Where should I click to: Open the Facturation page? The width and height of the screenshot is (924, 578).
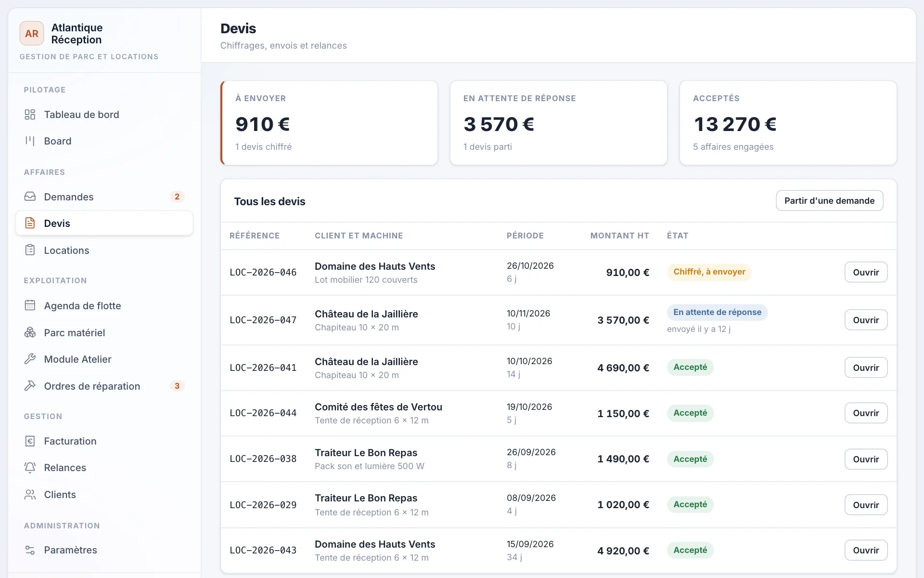[104, 441]
